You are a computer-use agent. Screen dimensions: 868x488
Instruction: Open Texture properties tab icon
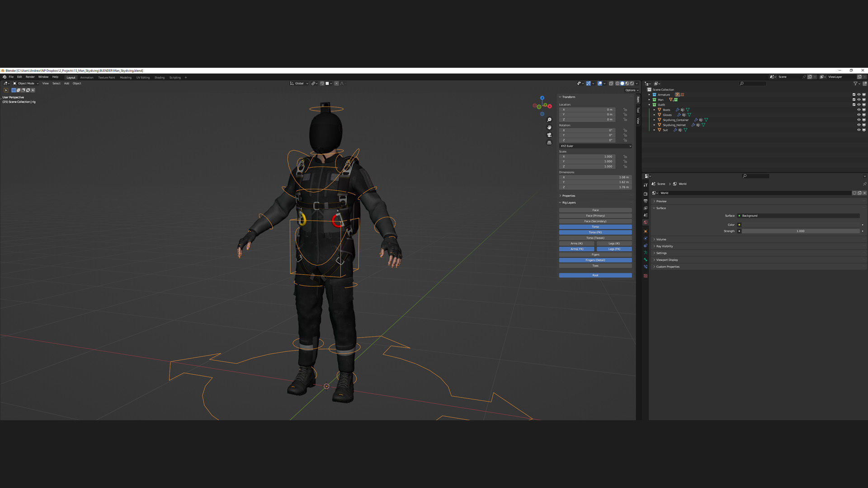[x=646, y=276]
